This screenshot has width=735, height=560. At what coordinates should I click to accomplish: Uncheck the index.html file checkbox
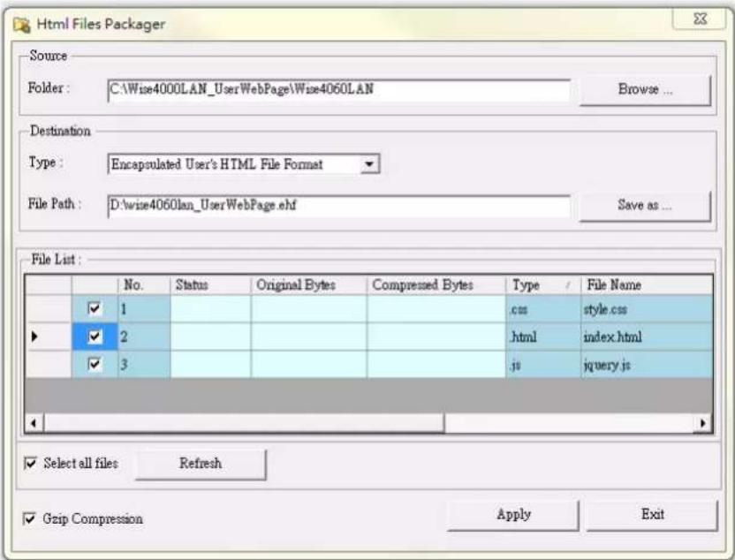point(95,337)
